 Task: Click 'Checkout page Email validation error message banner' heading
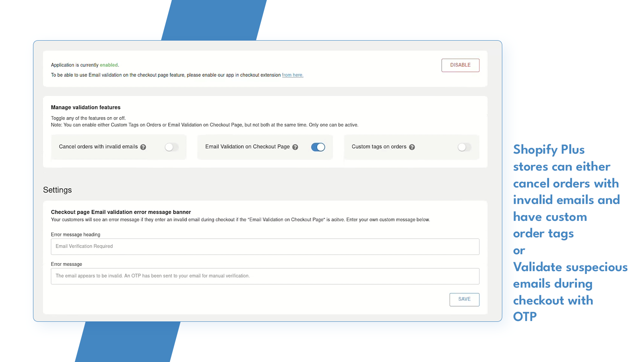click(x=121, y=212)
